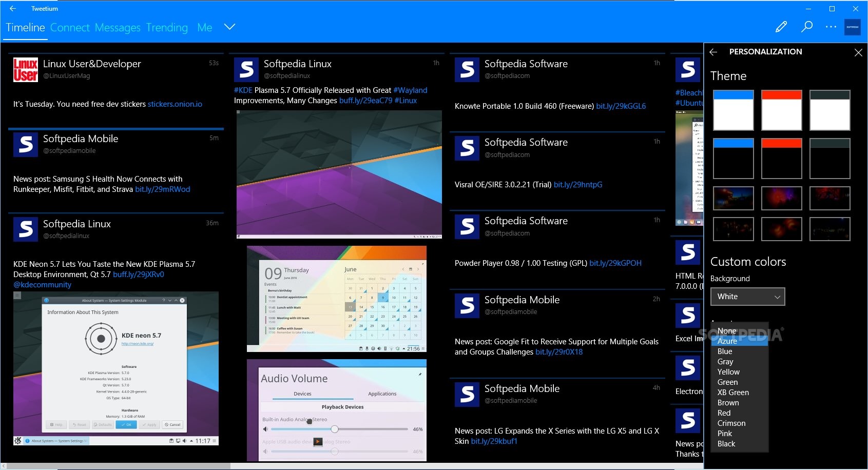Screen dimensions: 868x470
Task: Open Softpedia Mobile avatar in Google Fit tweet
Action: 467,306
